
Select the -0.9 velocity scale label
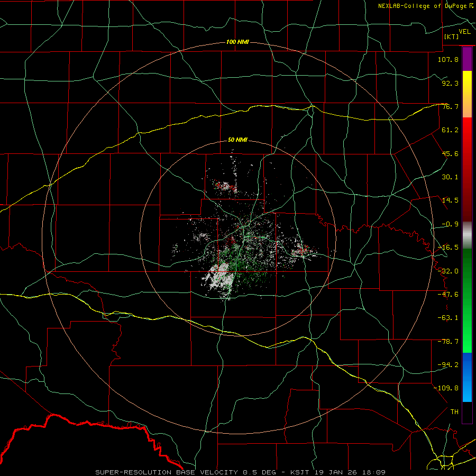[x=450, y=224]
